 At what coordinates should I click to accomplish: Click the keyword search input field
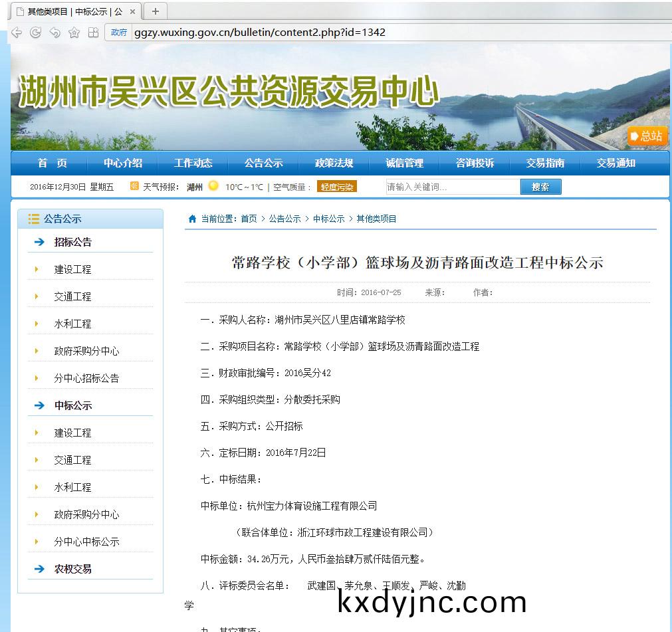pyautogui.click(x=452, y=187)
